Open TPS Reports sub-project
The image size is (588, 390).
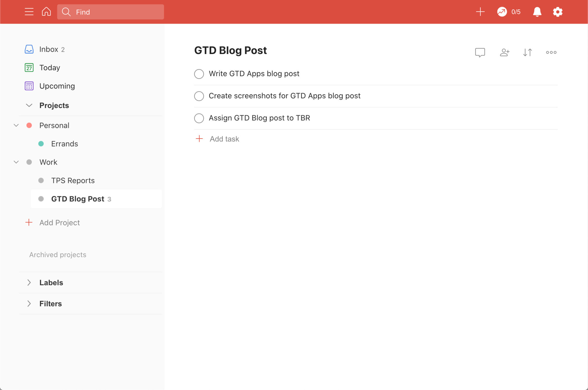[x=73, y=180]
